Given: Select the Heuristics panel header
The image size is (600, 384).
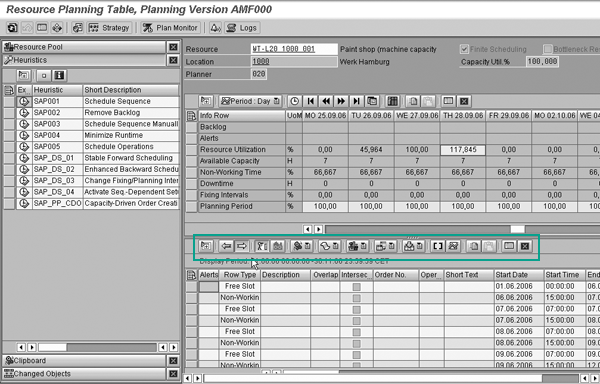Looking at the screenshot, I should point(84,60).
